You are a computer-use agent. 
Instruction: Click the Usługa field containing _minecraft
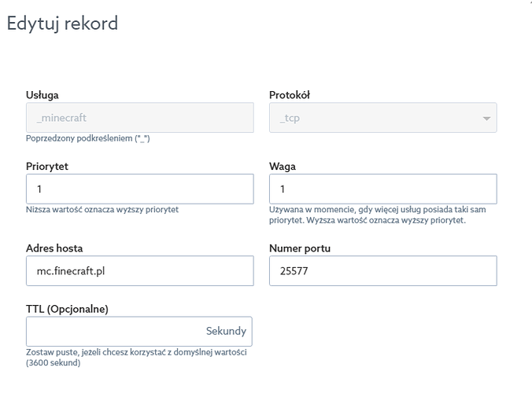pos(139,118)
